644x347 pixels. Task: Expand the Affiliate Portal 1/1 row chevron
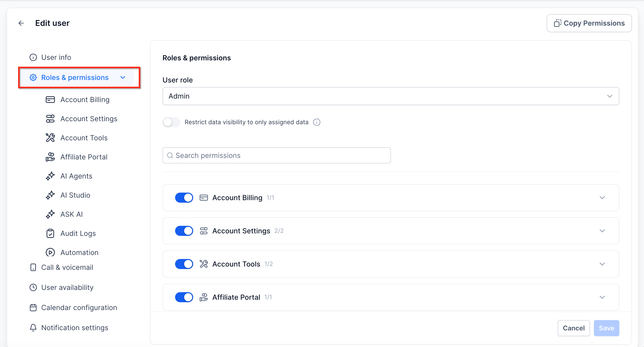click(602, 297)
